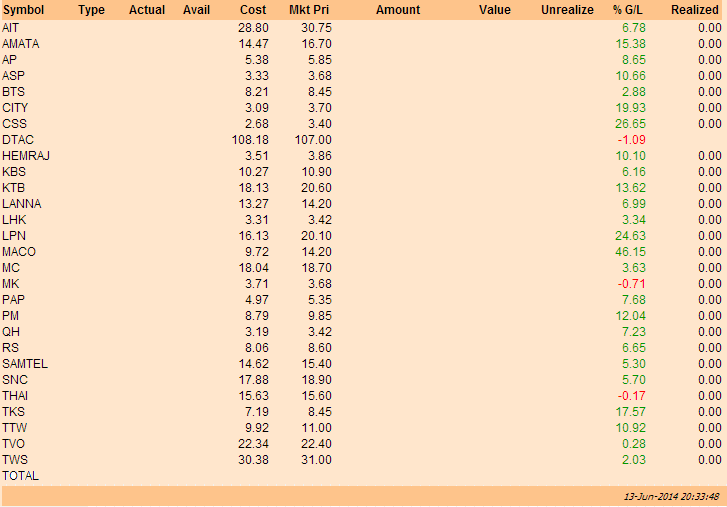Select the KBS symbol

click(14, 172)
